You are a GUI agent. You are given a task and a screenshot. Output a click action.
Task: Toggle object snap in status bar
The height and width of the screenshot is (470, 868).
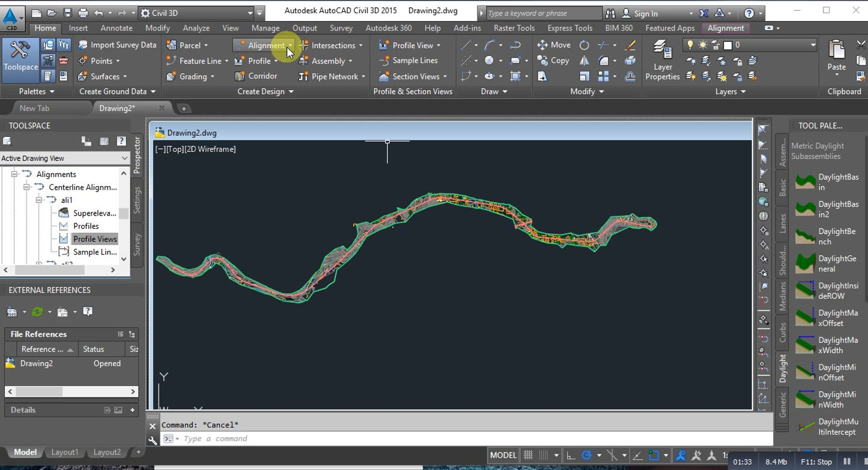pyautogui.click(x=654, y=455)
